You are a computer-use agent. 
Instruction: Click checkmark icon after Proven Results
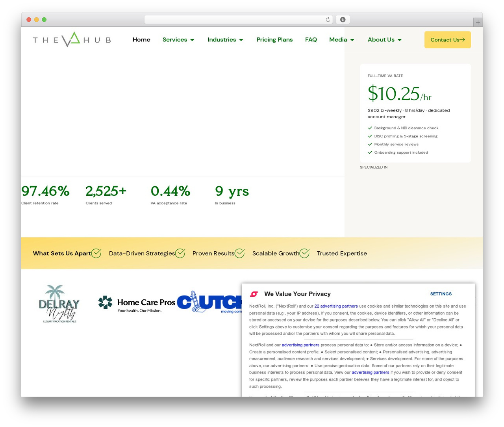click(240, 253)
